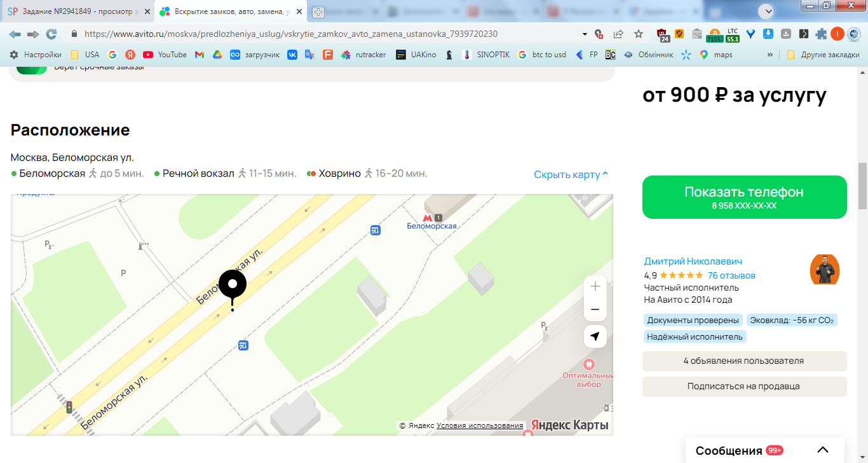Image resolution: width=868 pixels, height=463 pixels.
Task: Open the Yandex bookmark icon
Action: [130, 55]
